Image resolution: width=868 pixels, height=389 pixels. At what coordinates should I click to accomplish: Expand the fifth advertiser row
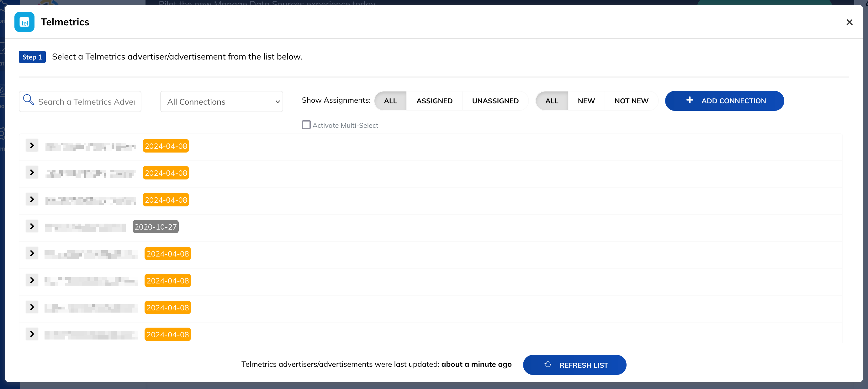click(32, 253)
